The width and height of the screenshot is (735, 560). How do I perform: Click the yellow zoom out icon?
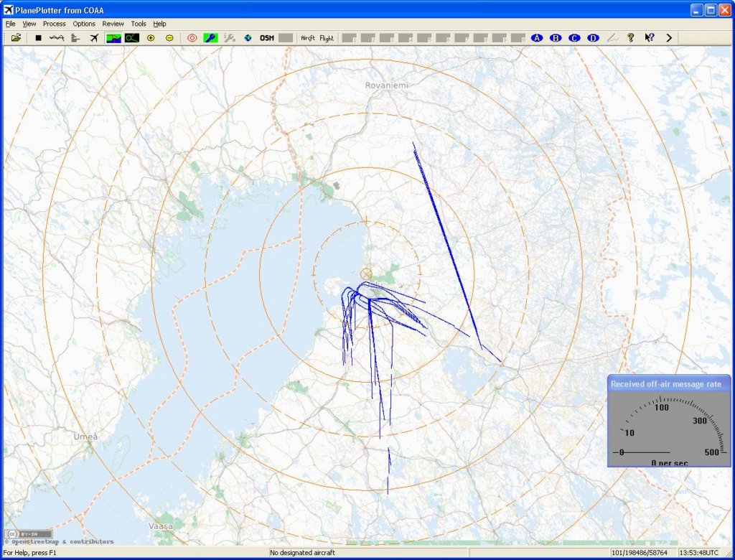pos(169,38)
